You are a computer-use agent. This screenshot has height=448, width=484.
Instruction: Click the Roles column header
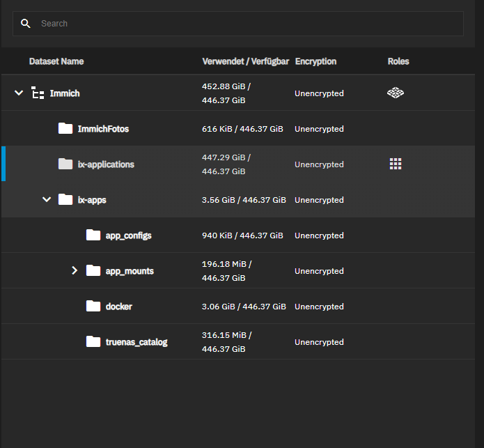(398, 61)
